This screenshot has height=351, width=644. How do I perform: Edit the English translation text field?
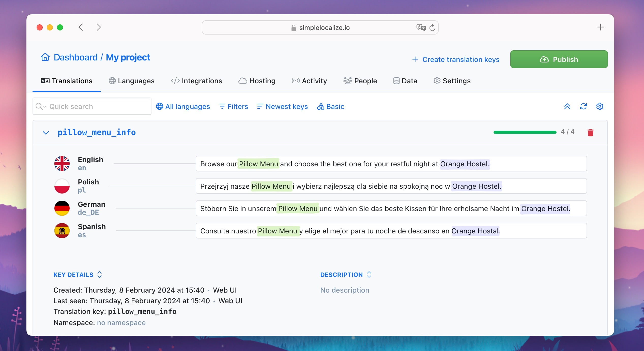[391, 164]
